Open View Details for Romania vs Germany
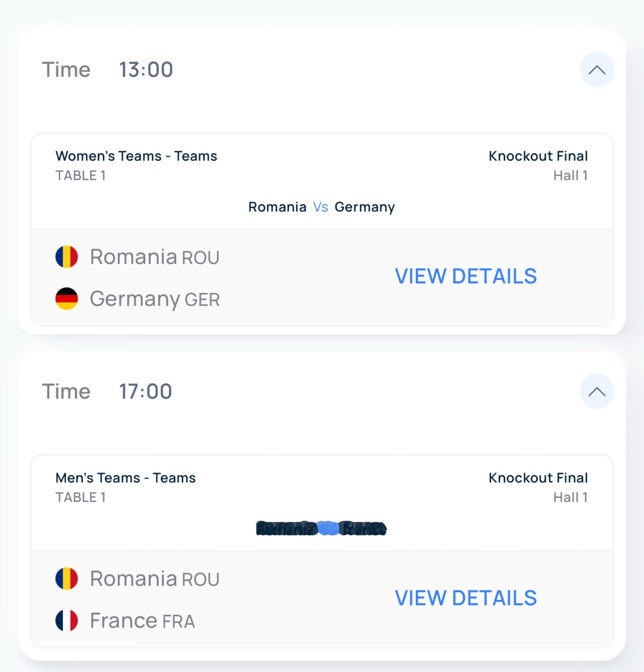 [466, 276]
